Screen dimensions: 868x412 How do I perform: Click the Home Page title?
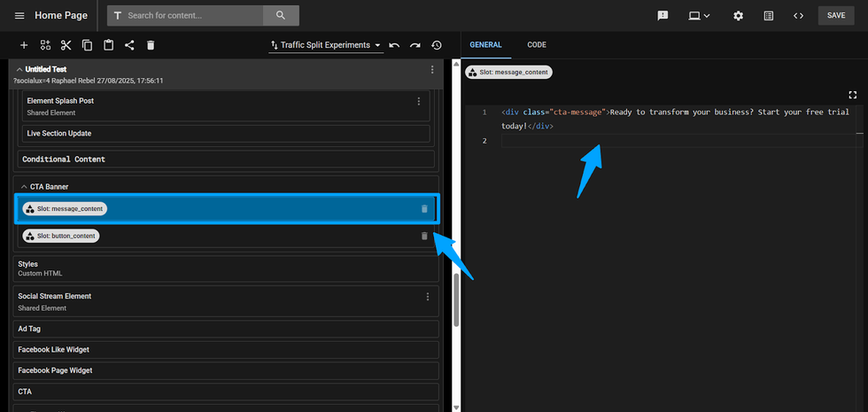tap(61, 16)
